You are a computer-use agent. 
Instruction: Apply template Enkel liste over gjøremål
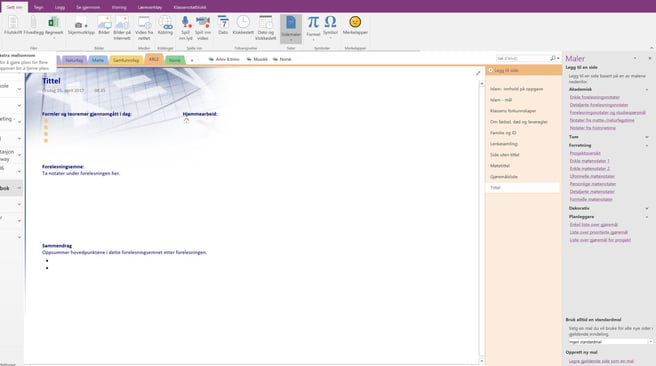(594, 225)
